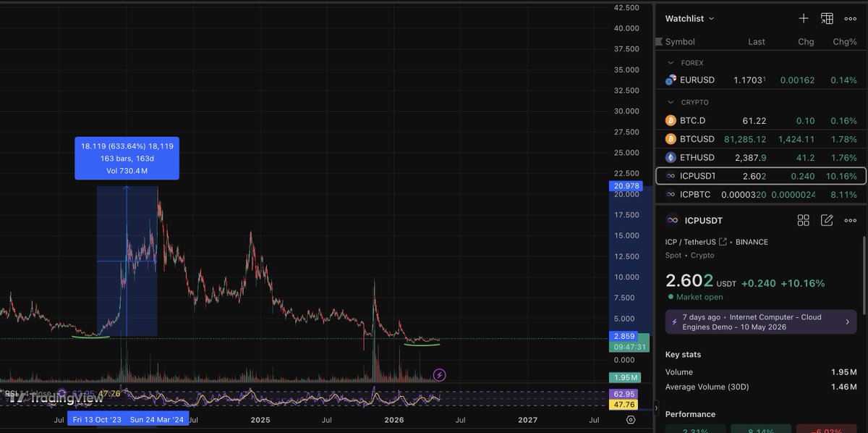Click the purple lightning event marker on chart
Viewport: 868px width, 433px height.
click(440, 374)
